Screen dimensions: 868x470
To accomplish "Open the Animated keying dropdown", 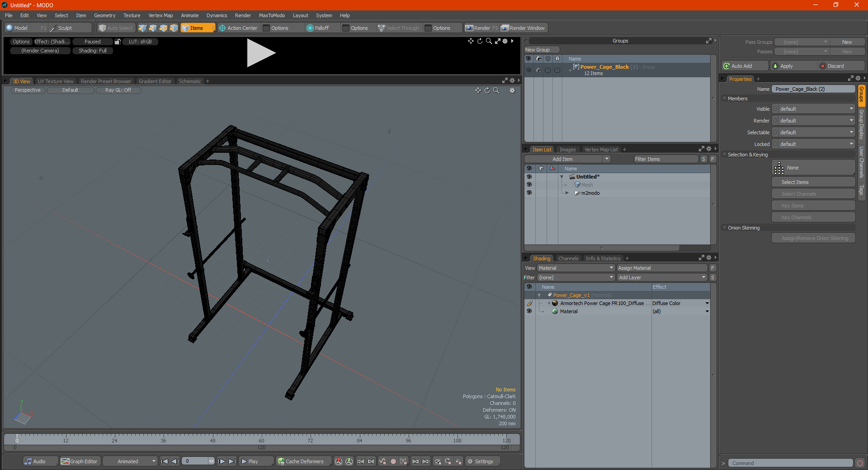I will tap(130, 461).
